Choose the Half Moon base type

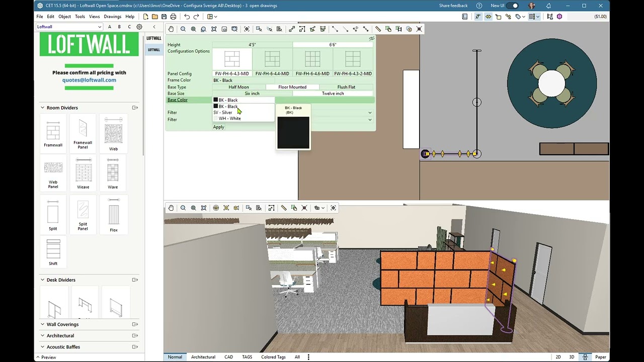tap(239, 87)
